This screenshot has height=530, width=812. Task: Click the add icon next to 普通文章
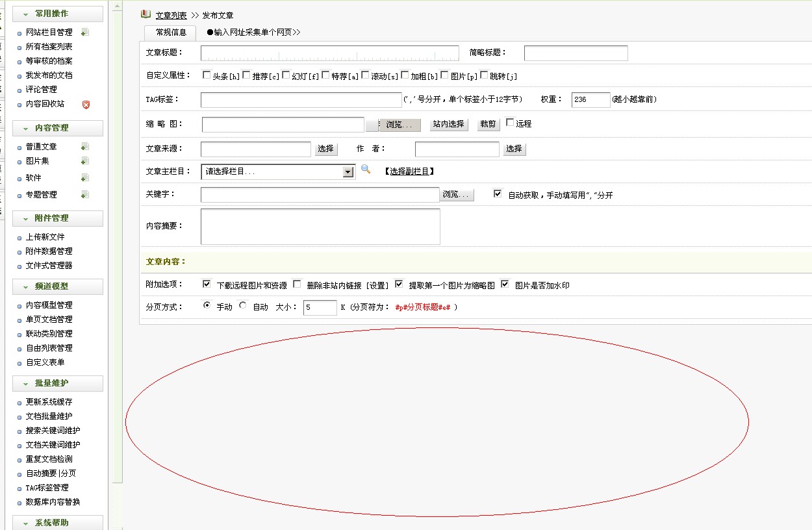[x=85, y=147]
